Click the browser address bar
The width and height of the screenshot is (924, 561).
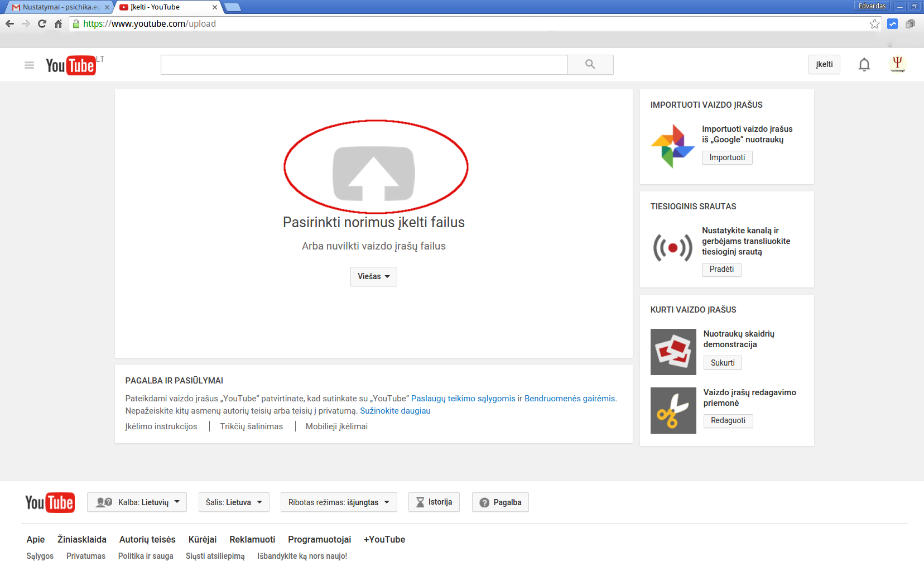(x=474, y=23)
